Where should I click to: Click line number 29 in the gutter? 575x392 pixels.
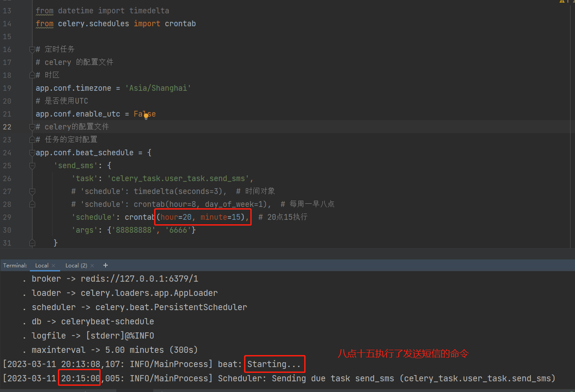click(7, 217)
